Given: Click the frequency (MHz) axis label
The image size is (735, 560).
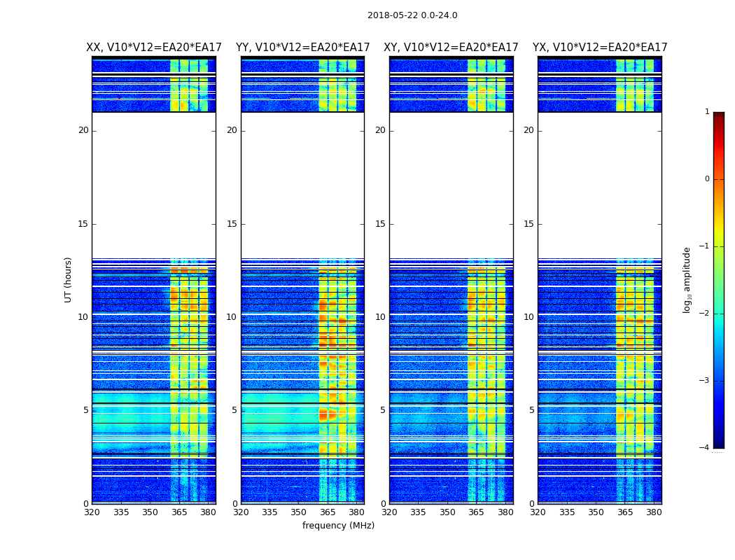Looking at the screenshot, I should (x=338, y=525).
